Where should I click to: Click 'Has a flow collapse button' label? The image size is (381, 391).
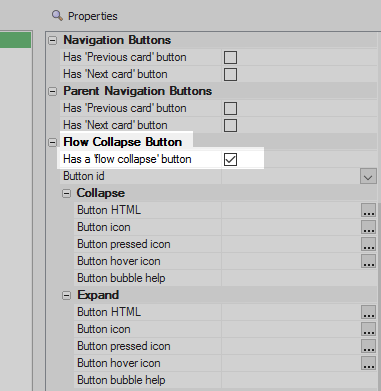pyautogui.click(x=127, y=159)
